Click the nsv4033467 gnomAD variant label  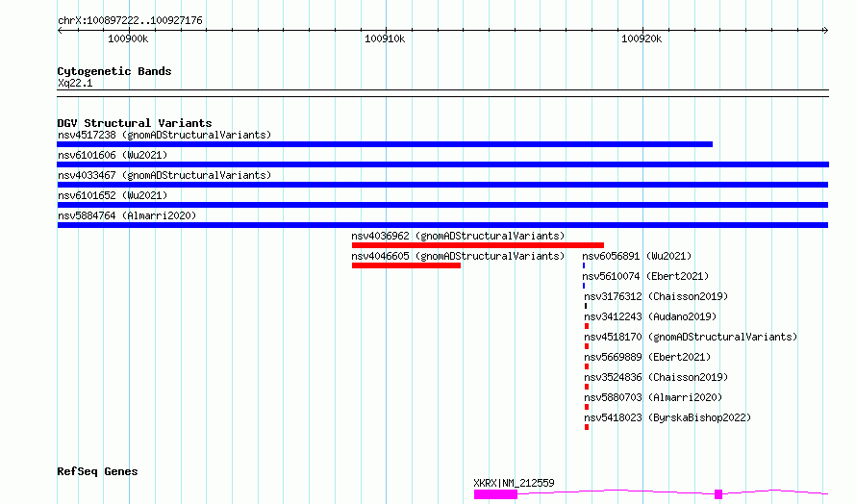pyautogui.click(x=164, y=175)
